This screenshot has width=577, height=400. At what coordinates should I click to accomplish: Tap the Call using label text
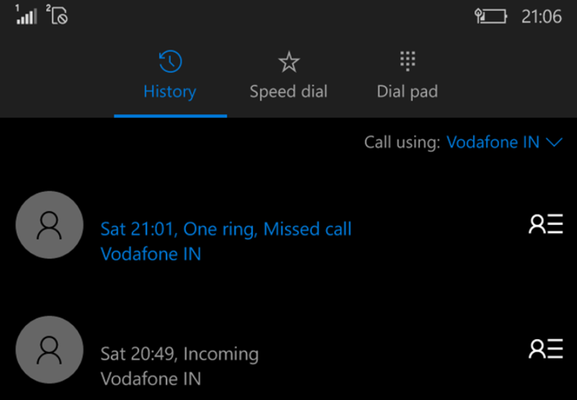tap(402, 142)
